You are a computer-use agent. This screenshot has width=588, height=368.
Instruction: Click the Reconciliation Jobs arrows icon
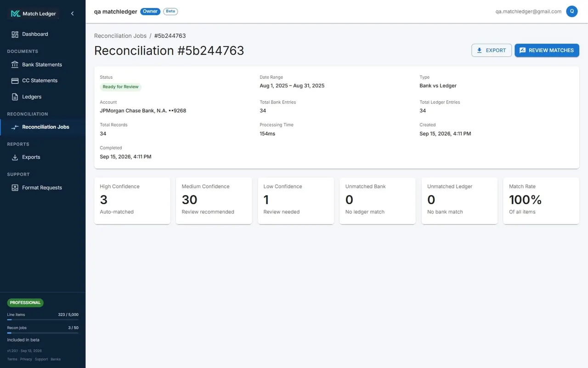pyautogui.click(x=15, y=127)
